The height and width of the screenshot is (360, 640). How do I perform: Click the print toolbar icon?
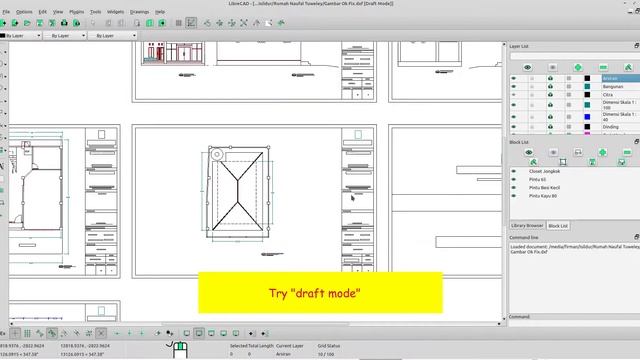(x=64, y=23)
